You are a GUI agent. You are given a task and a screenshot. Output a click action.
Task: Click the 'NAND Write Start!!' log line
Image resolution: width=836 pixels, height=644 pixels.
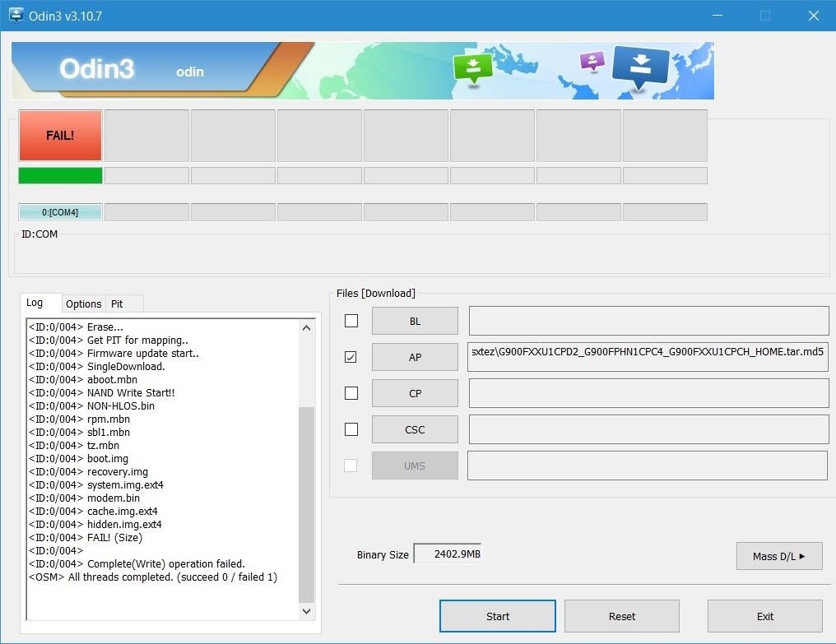click(101, 392)
